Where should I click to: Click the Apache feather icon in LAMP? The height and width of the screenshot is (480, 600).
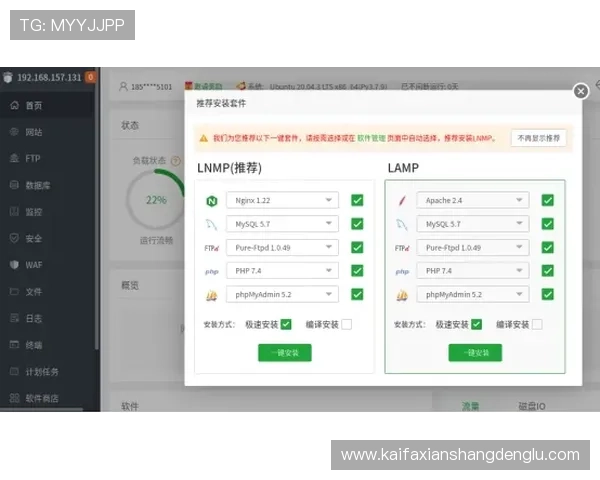pyautogui.click(x=402, y=200)
